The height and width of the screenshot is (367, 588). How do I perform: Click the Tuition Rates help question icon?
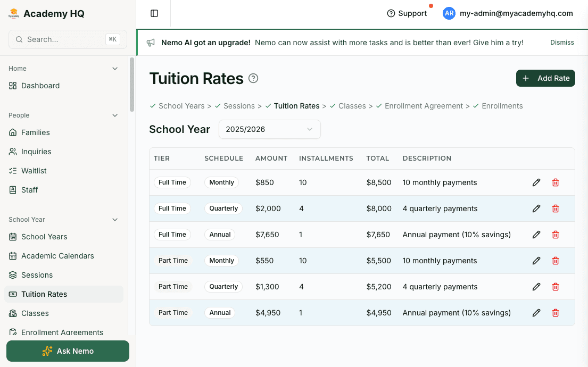(x=253, y=78)
